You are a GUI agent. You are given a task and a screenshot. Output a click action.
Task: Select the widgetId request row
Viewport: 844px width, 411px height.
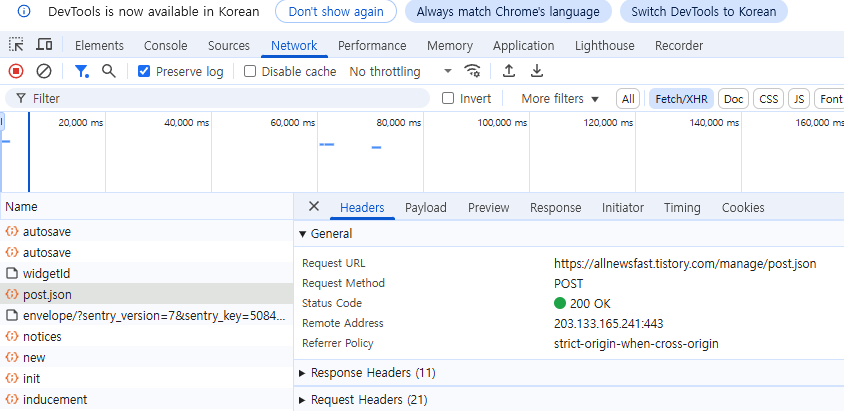coord(146,273)
